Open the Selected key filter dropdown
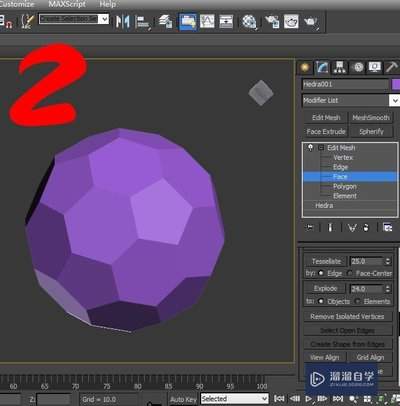400x406 pixels. 234,398
